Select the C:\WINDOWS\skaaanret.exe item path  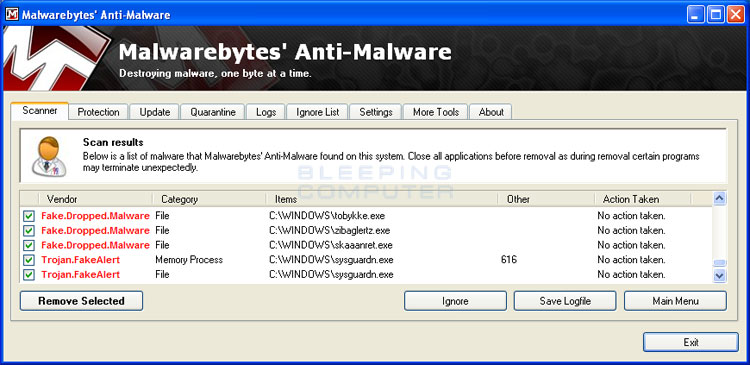pos(331,245)
